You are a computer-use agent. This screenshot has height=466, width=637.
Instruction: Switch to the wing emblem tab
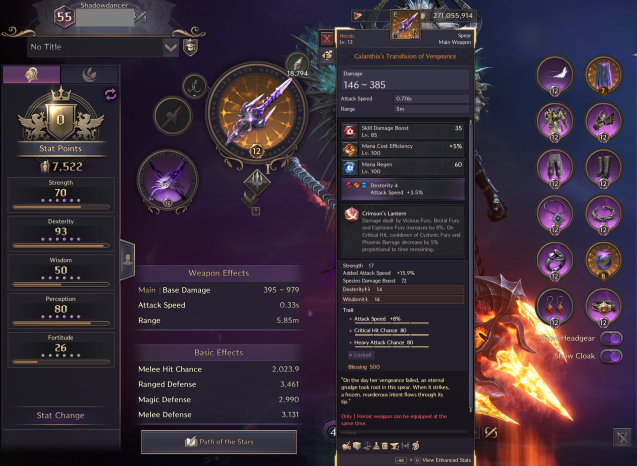(x=90, y=75)
